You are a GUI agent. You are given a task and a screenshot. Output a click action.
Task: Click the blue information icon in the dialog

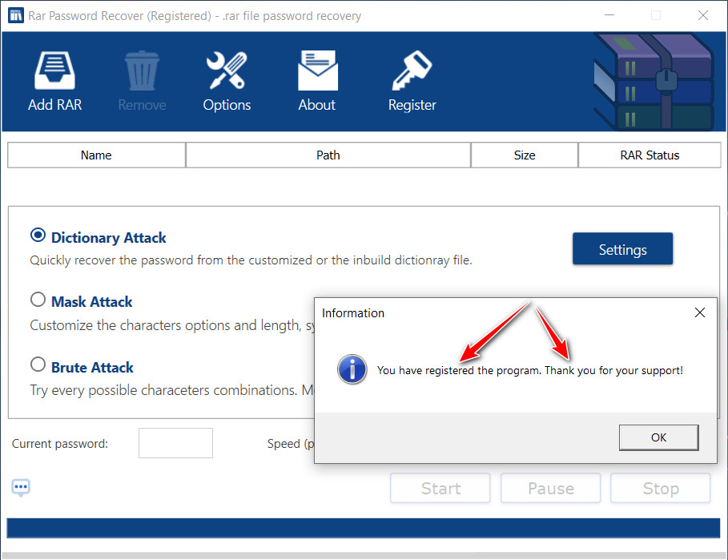click(x=352, y=369)
